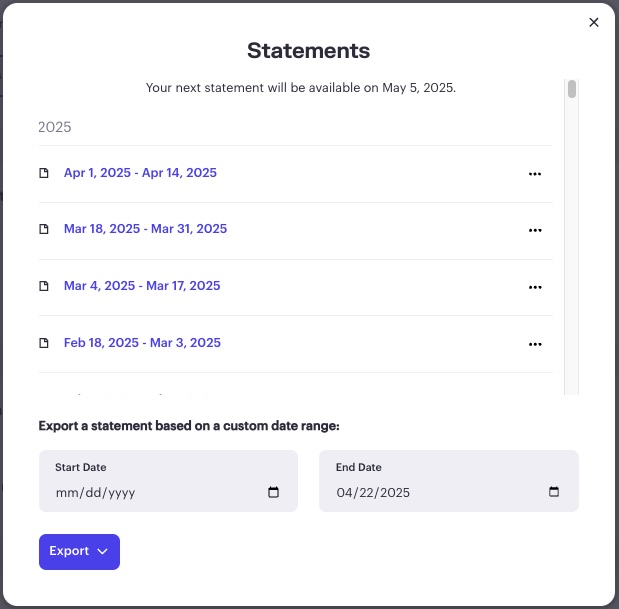Click document icon beside Mar 4, 2025 statement
Image resolution: width=619 pixels, height=609 pixels.
pyautogui.click(x=44, y=286)
